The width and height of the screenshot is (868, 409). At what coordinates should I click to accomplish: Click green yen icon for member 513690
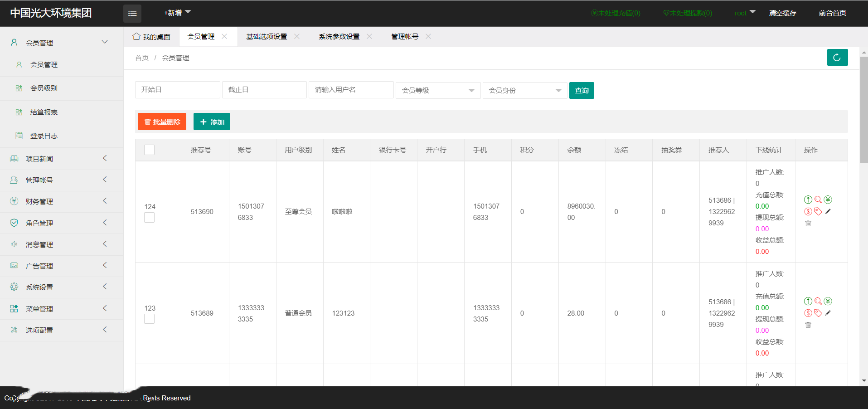828,200
